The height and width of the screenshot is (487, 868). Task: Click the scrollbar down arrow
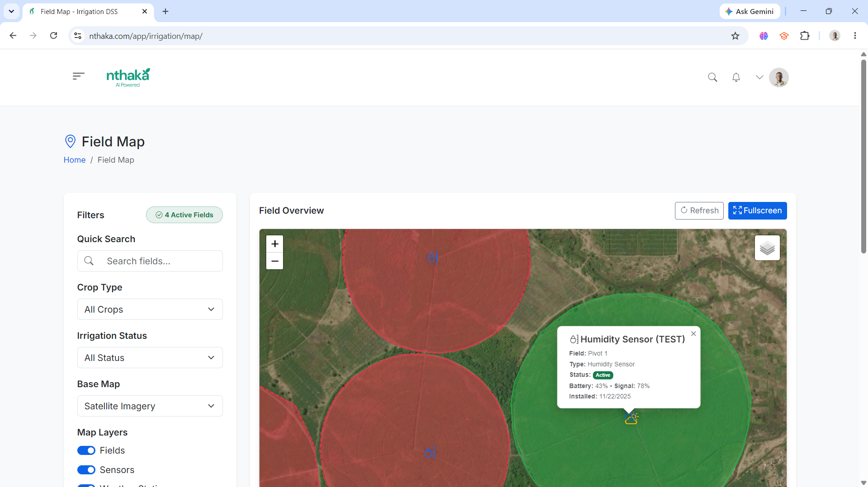(863, 482)
